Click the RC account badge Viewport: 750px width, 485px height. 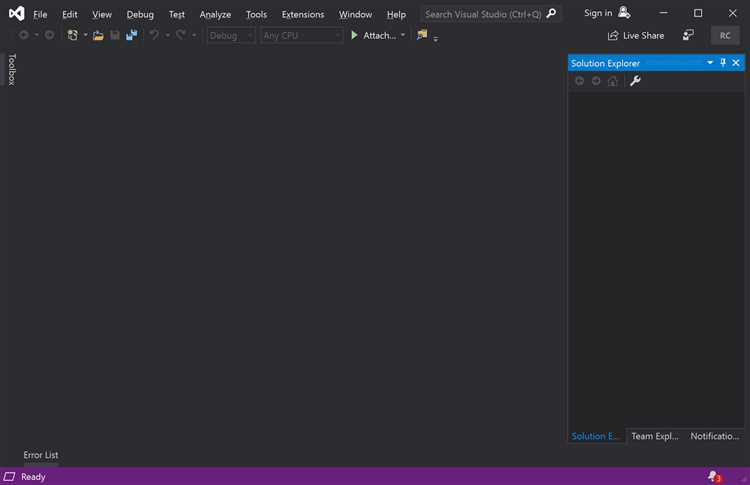(x=725, y=35)
